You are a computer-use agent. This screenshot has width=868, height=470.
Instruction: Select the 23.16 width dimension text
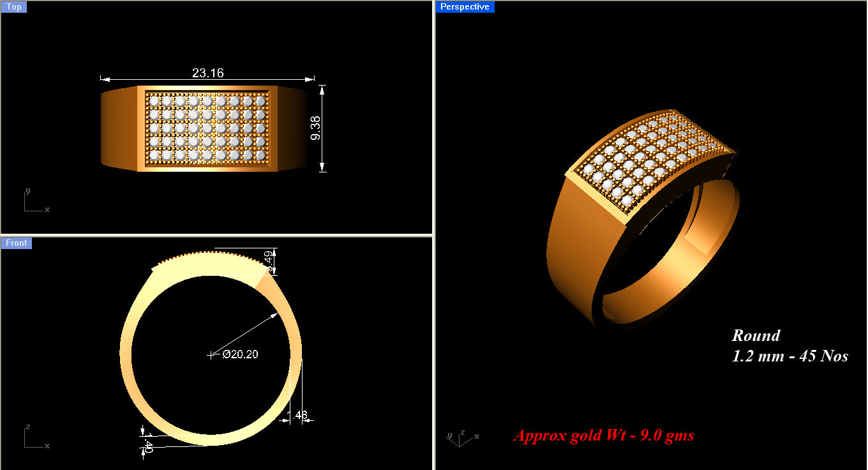pyautogui.click(x=209, y=72)
